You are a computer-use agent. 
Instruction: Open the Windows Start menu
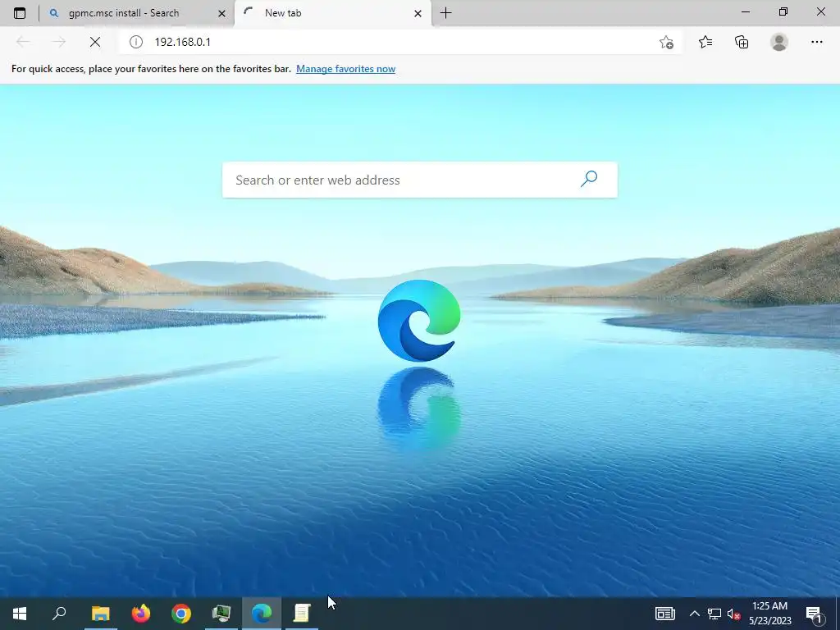coord(20,614)
